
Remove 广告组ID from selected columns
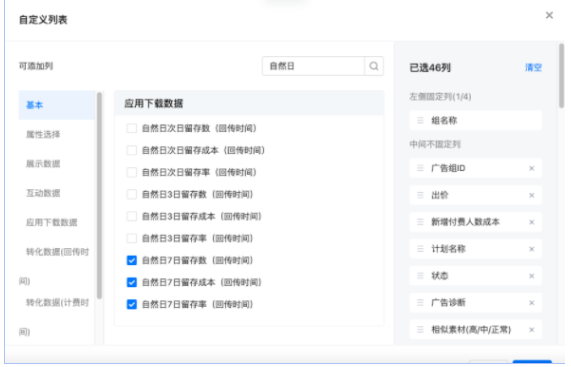tap(532, 168)
